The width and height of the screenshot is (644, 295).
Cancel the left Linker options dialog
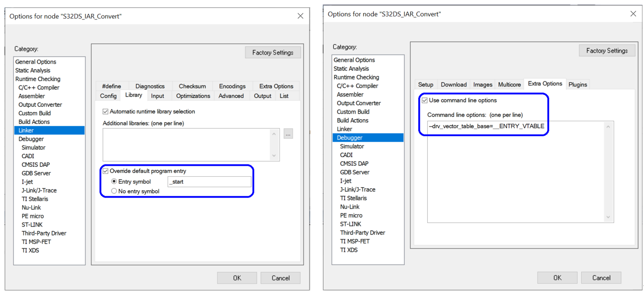tap(280, 278)
